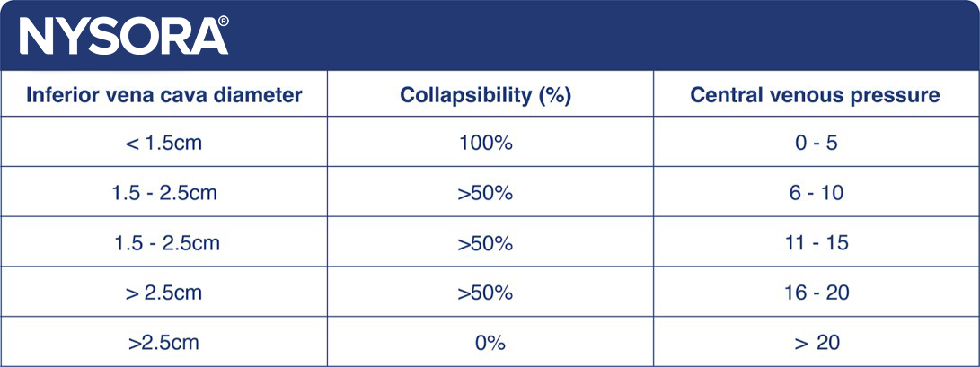Click the 0 - 5 pressure cell

[x=815, y=144]
